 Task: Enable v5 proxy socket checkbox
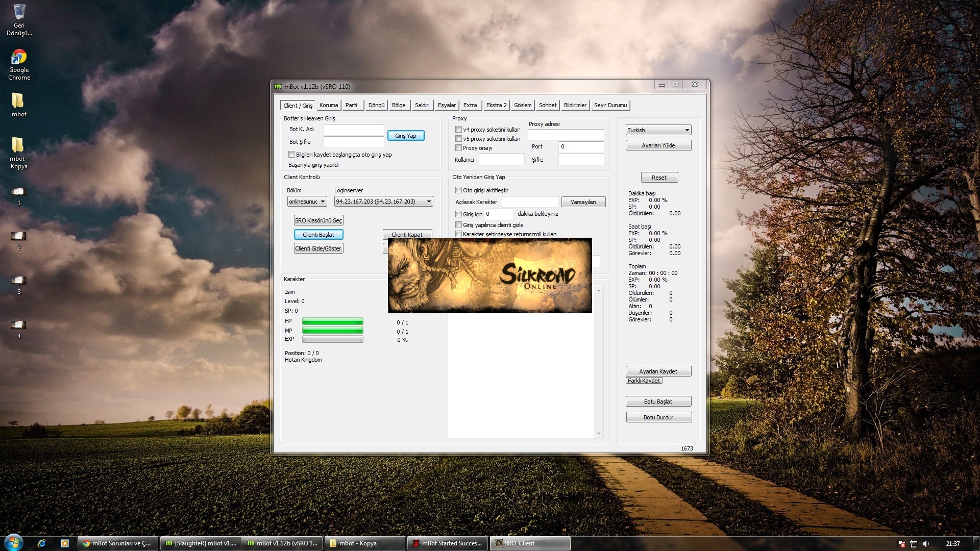(458, 139)
